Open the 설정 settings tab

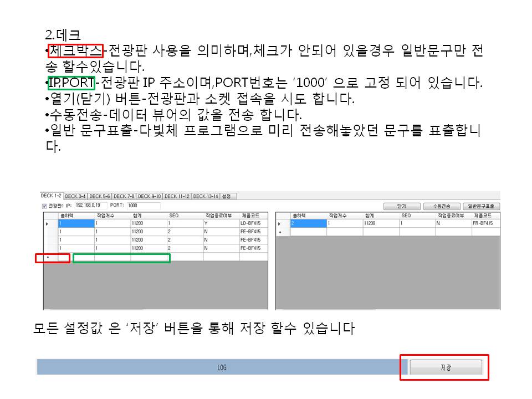click(227, 196)
